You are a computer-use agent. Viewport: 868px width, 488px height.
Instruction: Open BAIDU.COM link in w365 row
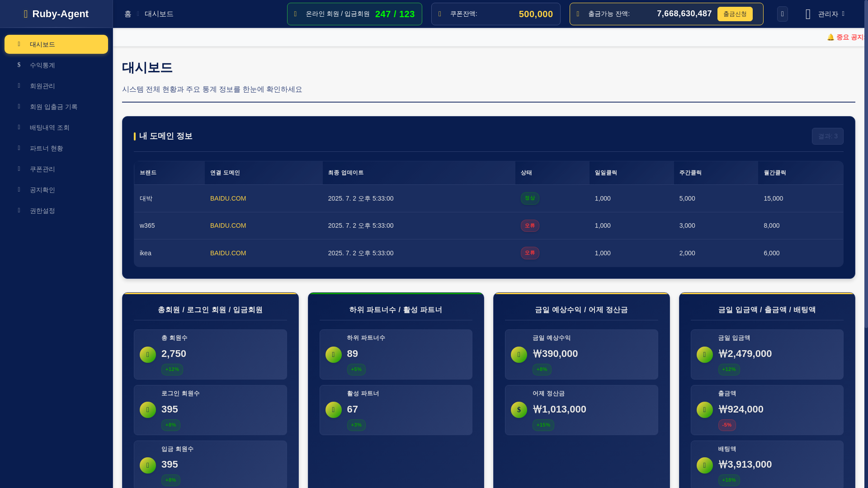coord(228,225)
